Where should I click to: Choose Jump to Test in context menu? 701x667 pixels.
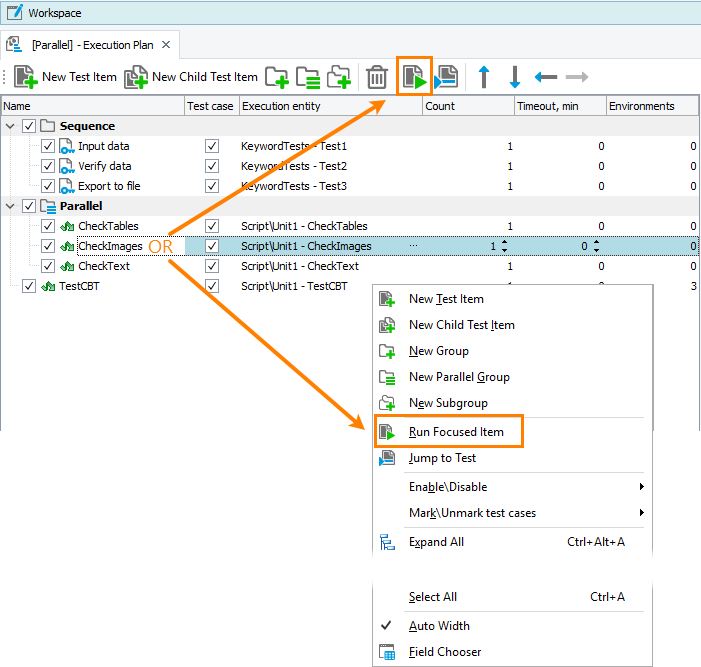click(513, 458)
